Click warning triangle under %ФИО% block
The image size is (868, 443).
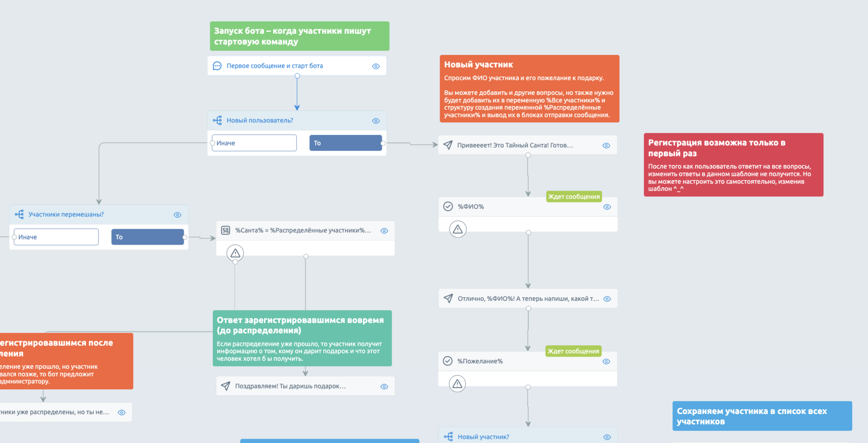click(458, 229)
